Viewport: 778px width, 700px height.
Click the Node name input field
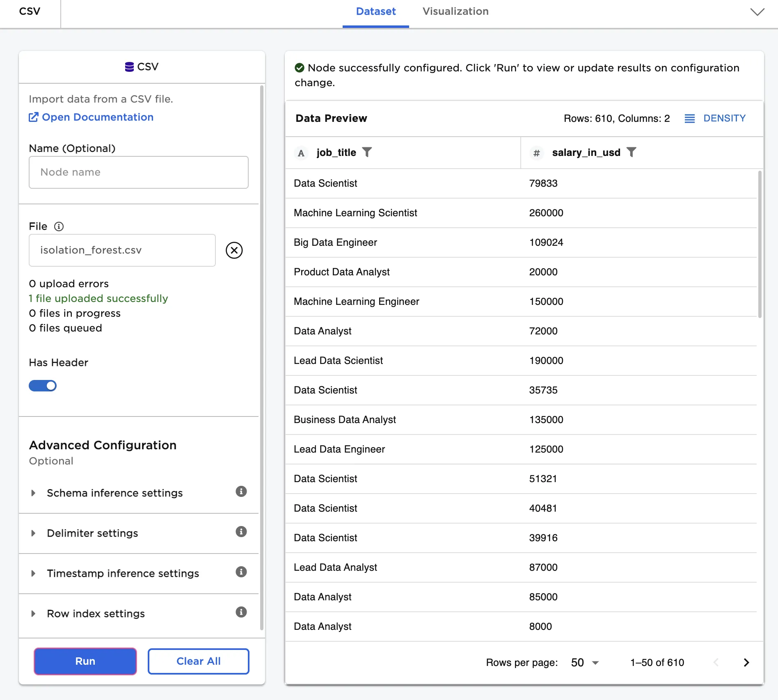139,172
